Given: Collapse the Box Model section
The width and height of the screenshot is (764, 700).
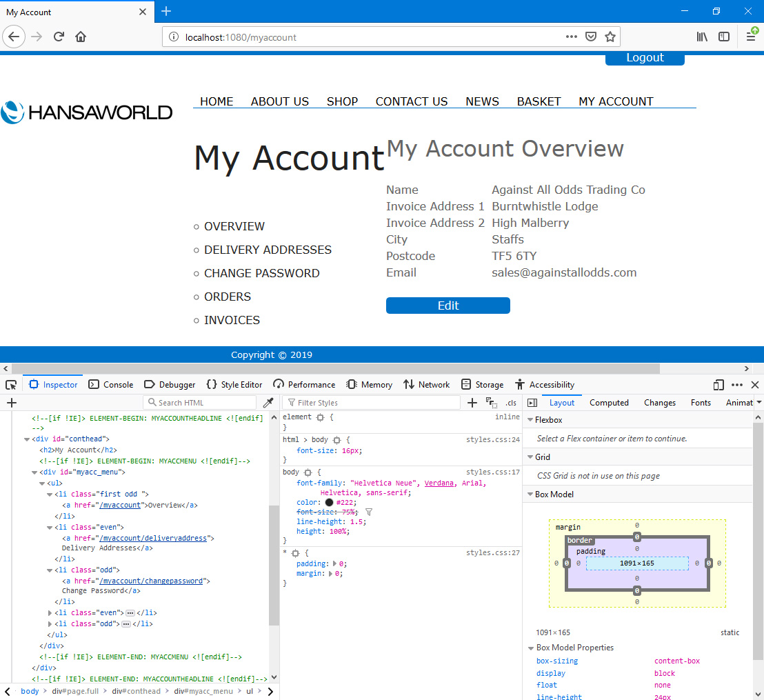Looking at the screenshot, I should click(530, 494).
